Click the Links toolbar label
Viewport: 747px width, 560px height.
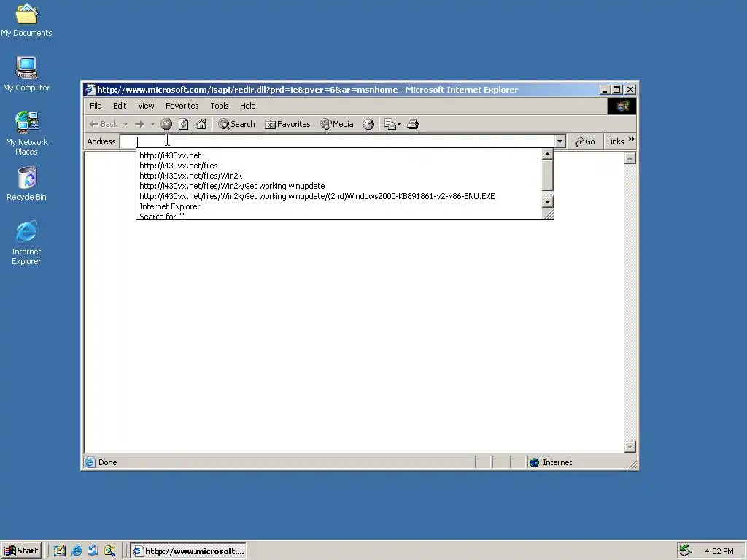tap(616, 141)
